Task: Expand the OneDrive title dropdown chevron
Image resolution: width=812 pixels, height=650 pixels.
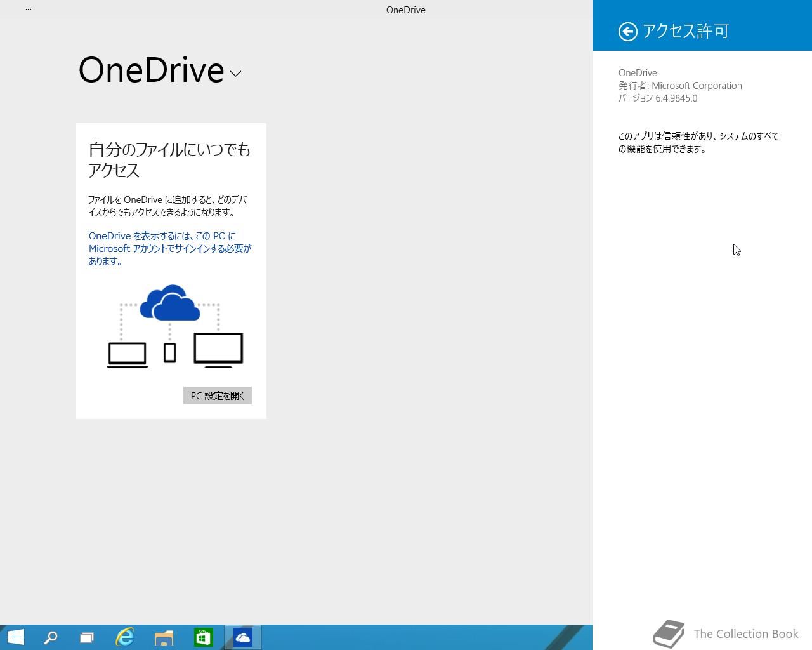Action: click(235, 74)
